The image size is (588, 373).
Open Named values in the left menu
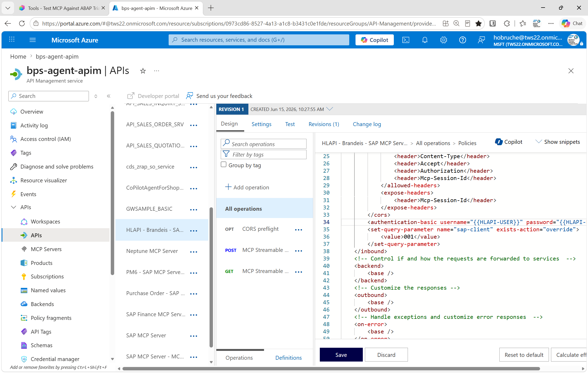[48, 290]
